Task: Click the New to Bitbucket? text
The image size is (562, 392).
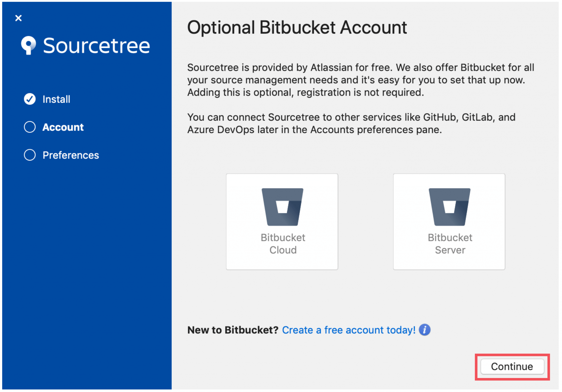Action: pyautogui.click(x=233, y=330)
